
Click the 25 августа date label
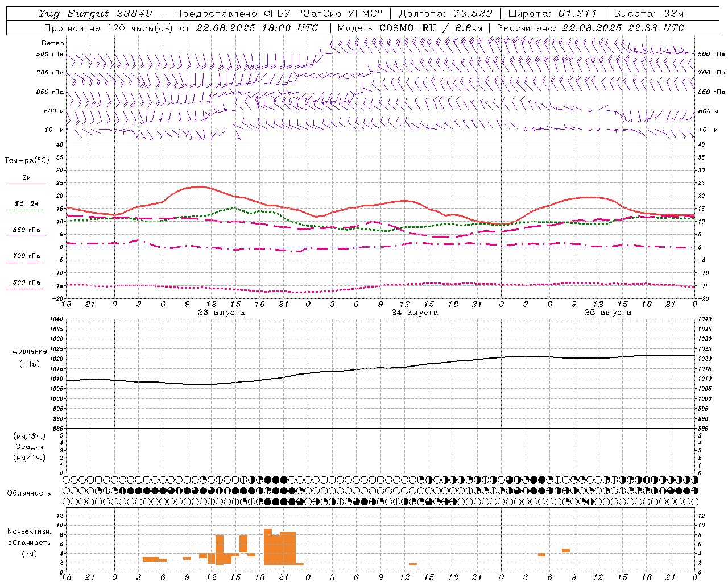608,313
